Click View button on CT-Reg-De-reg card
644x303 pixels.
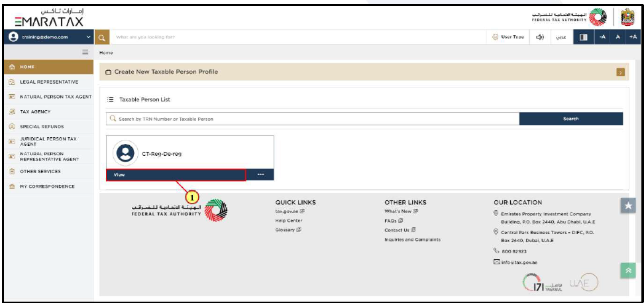click(x=176, y=175)
